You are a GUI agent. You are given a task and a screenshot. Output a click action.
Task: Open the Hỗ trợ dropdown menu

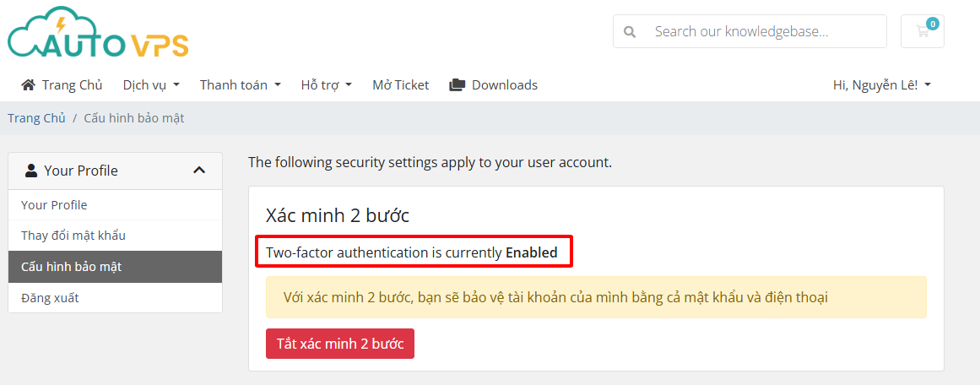pyautogui.click(x=327, y=85)
